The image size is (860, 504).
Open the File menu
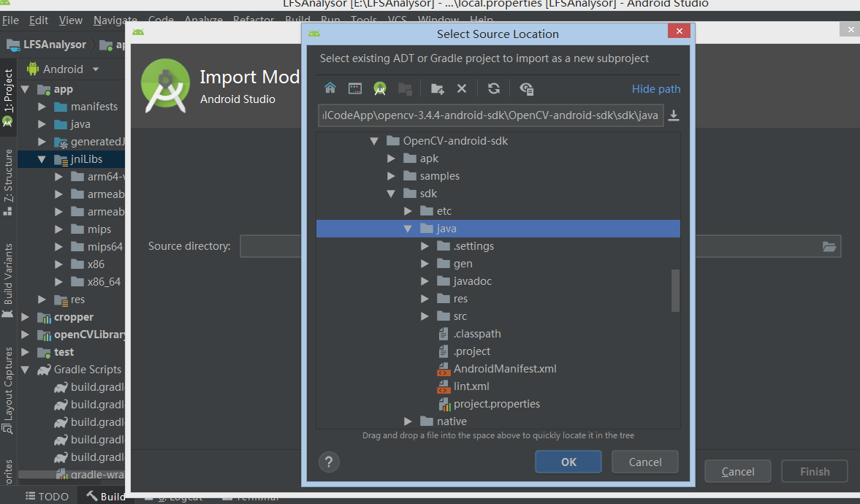point(10,20)
